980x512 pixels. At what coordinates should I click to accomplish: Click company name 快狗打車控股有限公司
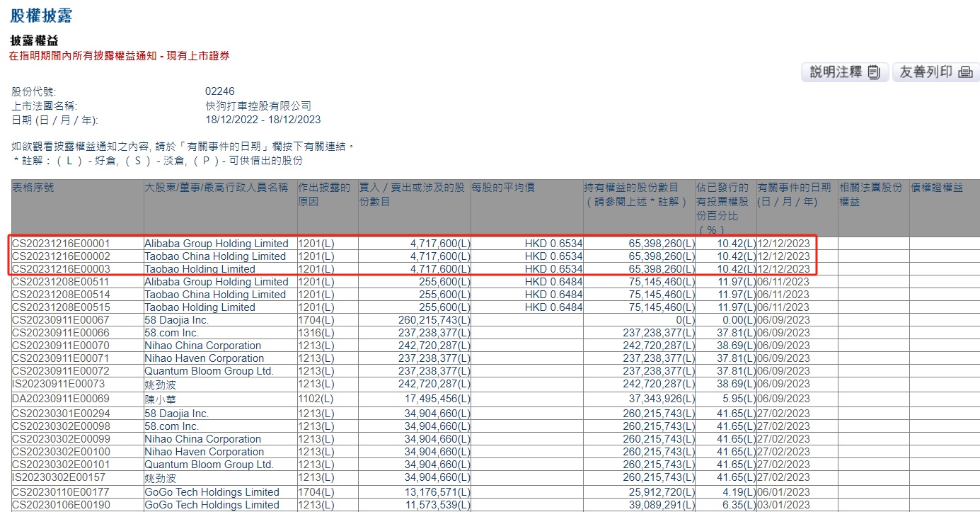pyautogui.click(x=258, y=106)
